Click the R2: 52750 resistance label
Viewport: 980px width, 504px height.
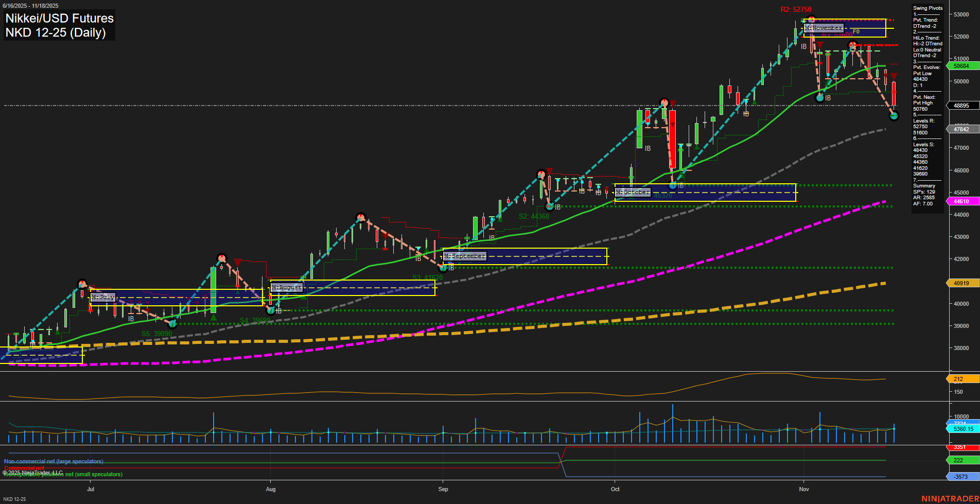[795, 9]
